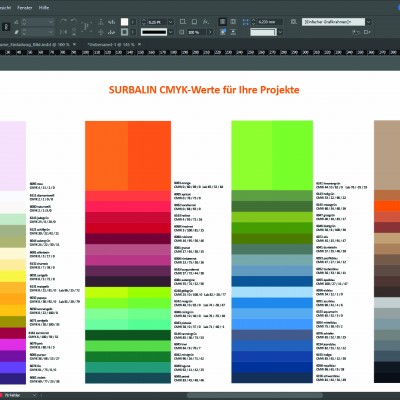Viewport: 400px width, 400px height.
Task: Click the distribute icon left of stroke swatch
Action: point(112,32)
